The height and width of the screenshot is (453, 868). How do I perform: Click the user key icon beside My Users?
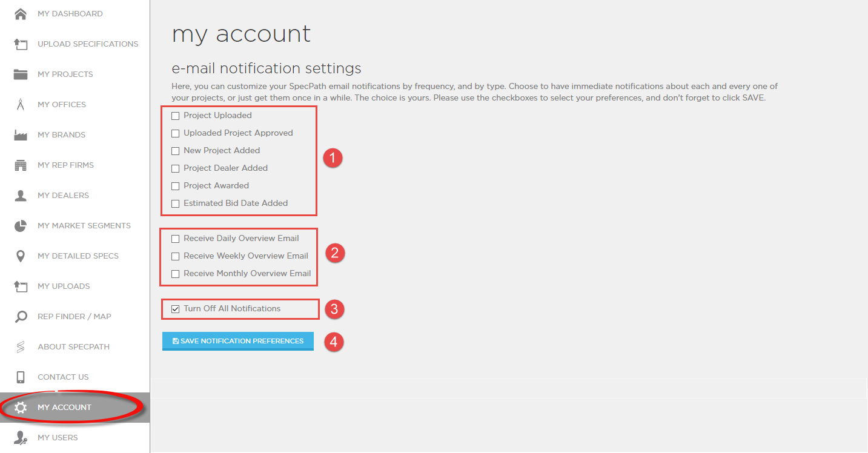coord(21,437)
